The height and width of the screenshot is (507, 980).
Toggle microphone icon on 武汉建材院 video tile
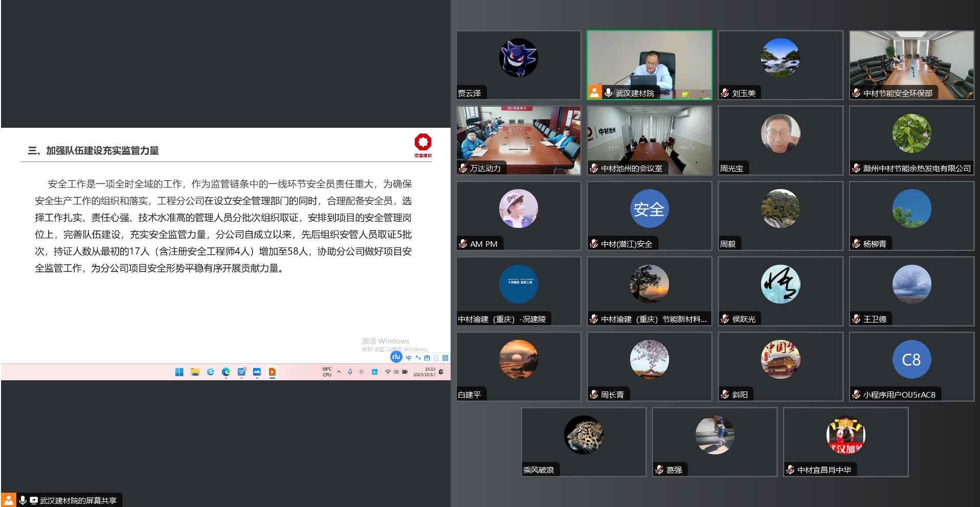tap(608, 93)
